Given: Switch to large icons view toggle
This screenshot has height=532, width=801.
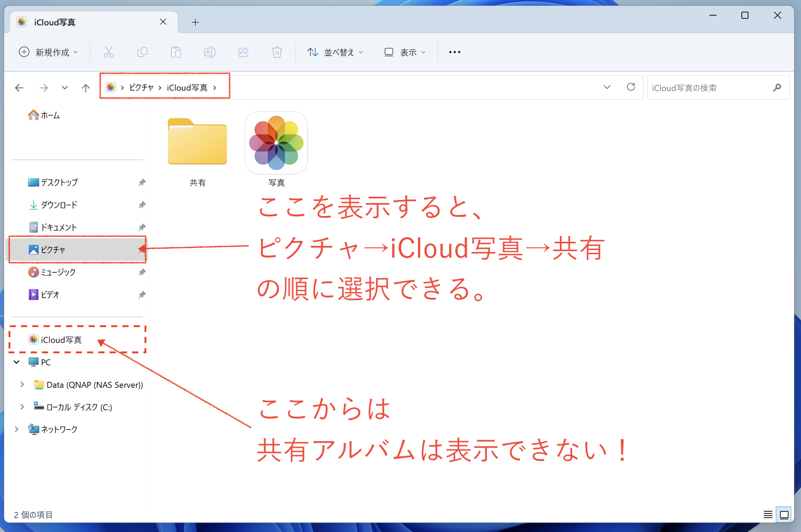Looking at the screenshot, I should click(x=784, y=515).
